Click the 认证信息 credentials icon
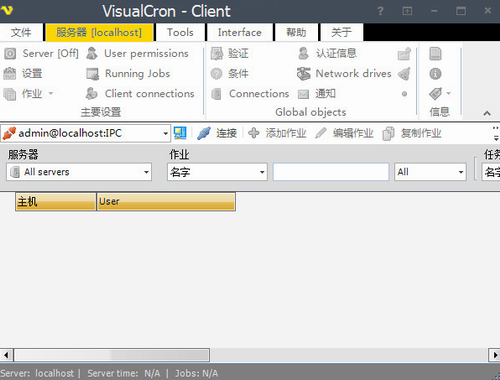This screenshot has height=380, width=500. pyautogui.click(x=303, y=53)
